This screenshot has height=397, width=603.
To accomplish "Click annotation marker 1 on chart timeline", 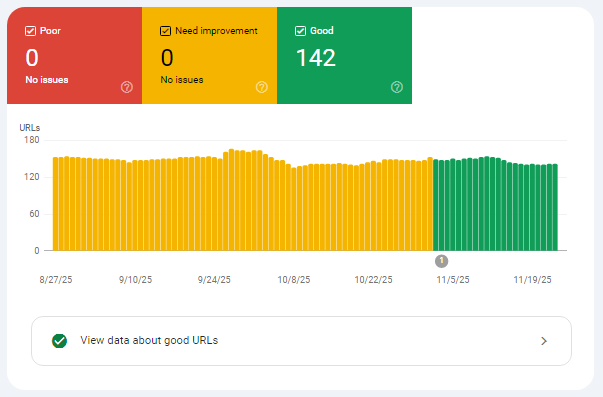I will coord(441,261).
